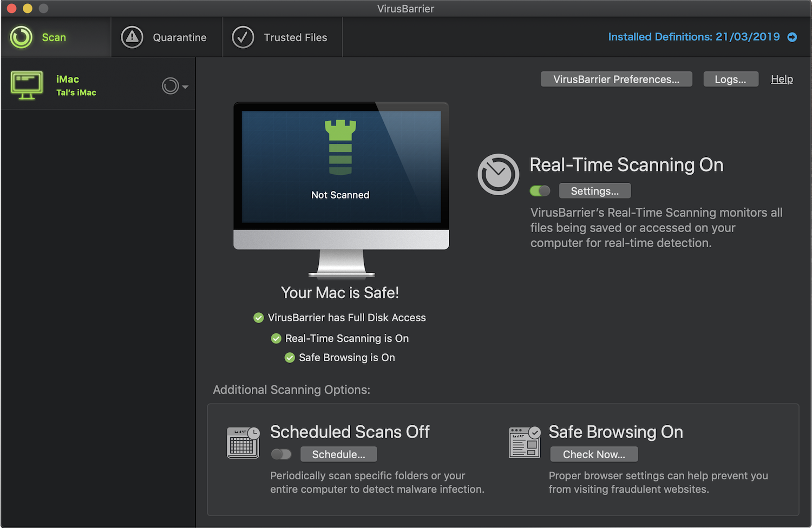Switch to the Quarantine tab

pyautogui.click(x=179, y=37)
